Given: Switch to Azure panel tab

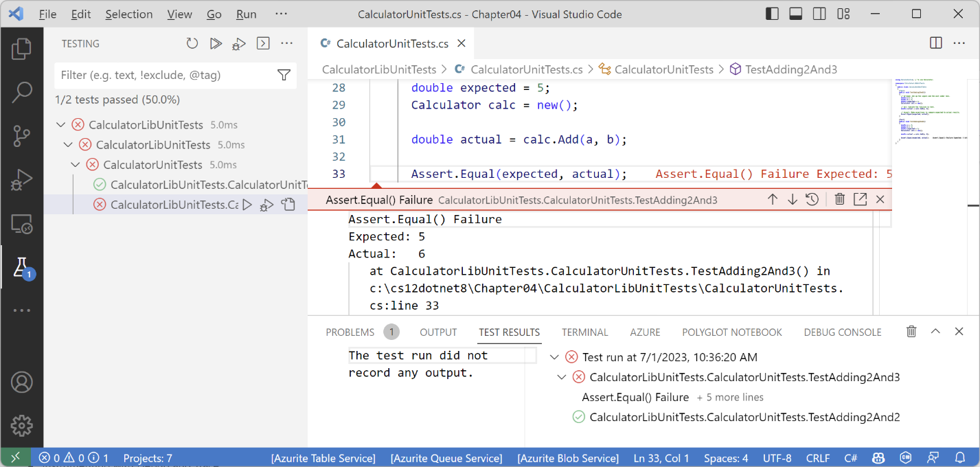Looking at the screenshot, I should pos(646,332).
